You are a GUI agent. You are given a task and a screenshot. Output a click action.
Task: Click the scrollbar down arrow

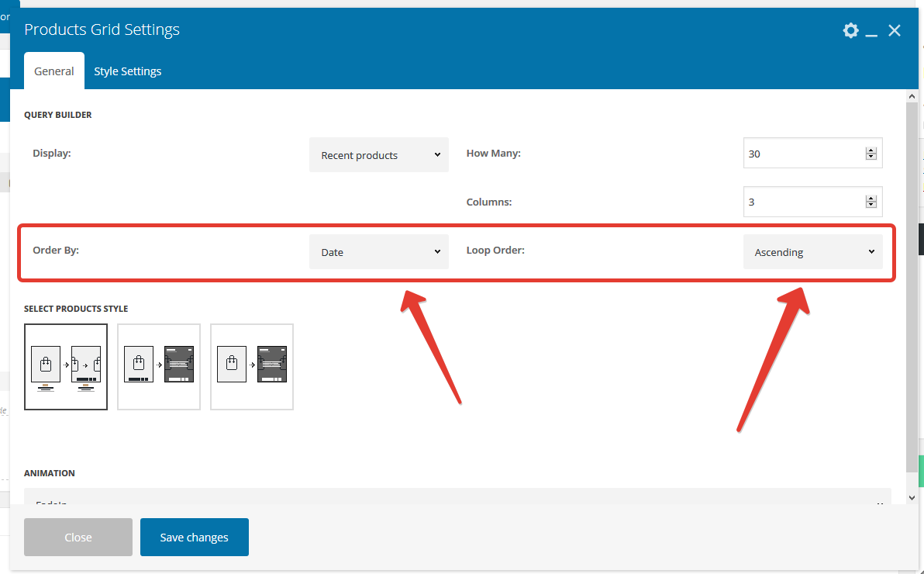[x=912, y=497]
